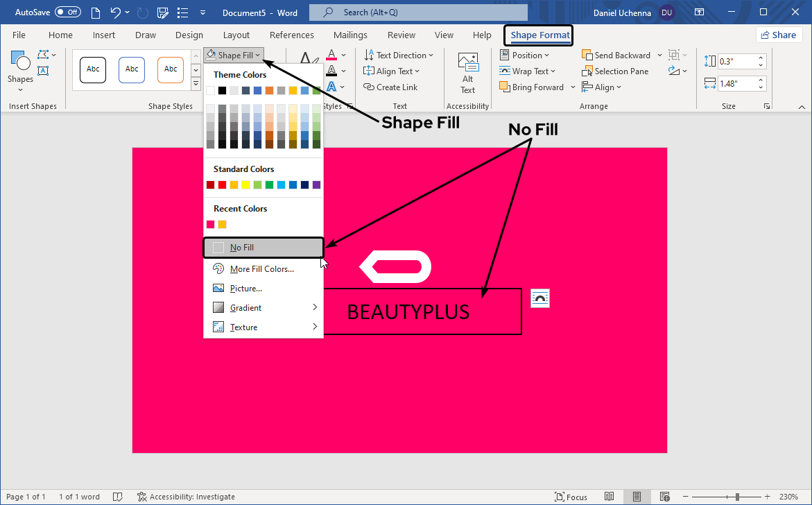The image size is (812, 505).
Task: Toggle the AutoSave switch
Action: click(x=67, y=12)
